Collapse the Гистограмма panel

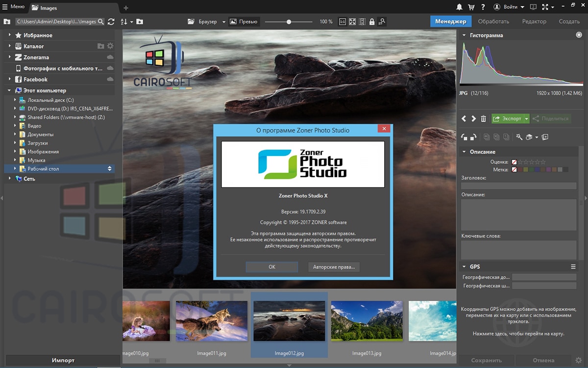point(464,35)
